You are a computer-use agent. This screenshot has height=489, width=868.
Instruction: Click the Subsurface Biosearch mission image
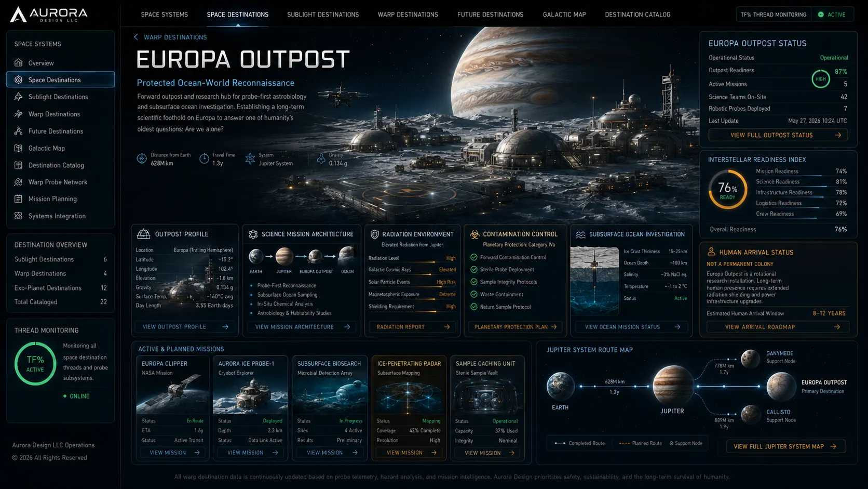[329, 396]
